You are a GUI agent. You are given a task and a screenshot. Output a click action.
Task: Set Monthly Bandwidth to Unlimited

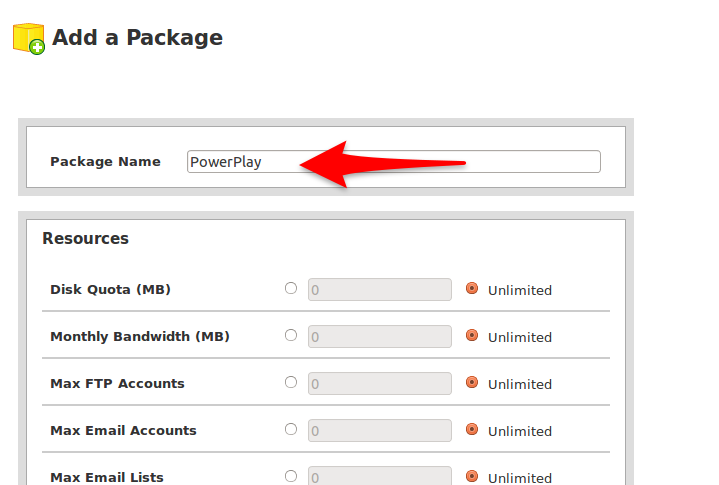pyautogui.click(x=472, y=335)
